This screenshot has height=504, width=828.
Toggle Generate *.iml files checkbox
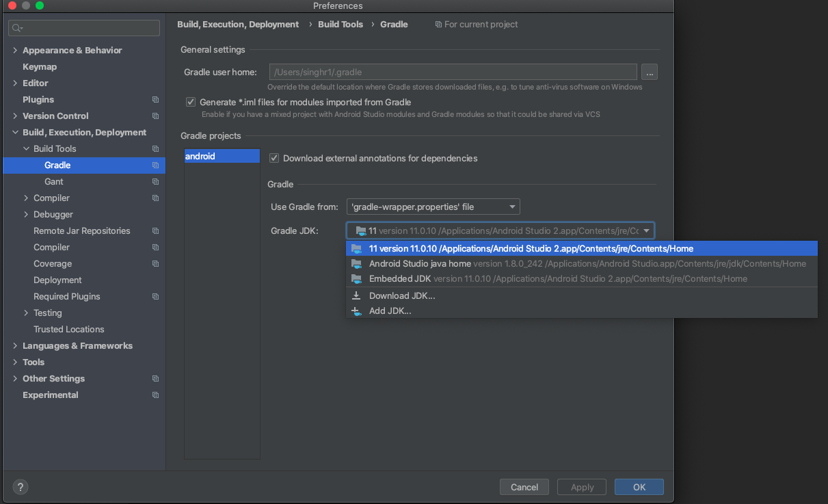[x=191, y=102]
